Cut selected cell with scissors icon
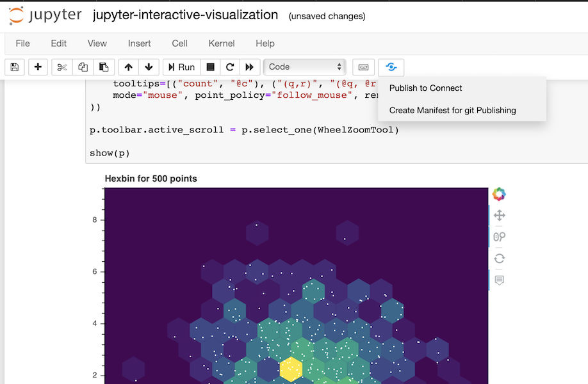The height and width of the screenshot is (384, 588). [x=61, y=67]
